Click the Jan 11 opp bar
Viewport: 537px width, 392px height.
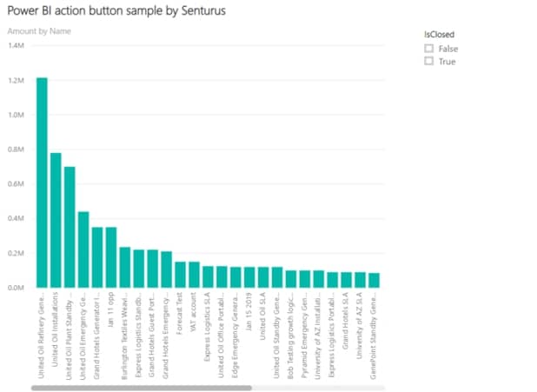pyautogui.click(x=111, y=257)
